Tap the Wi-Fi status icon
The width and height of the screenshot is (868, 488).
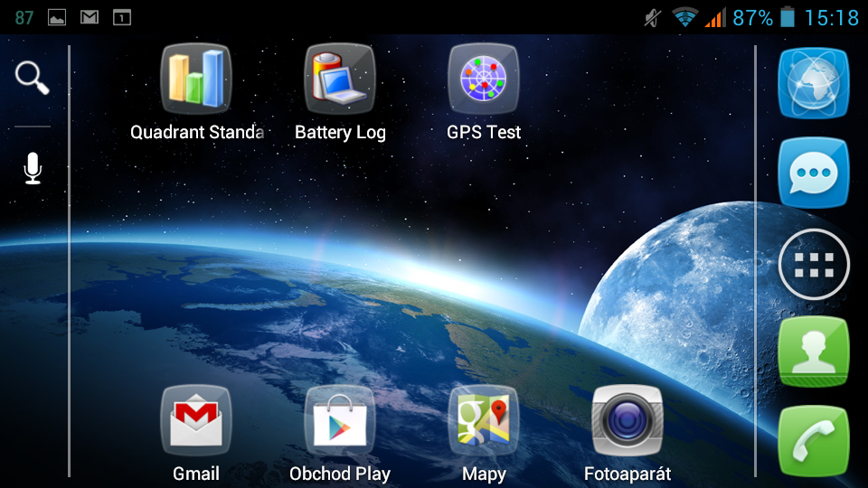[685, 17]
